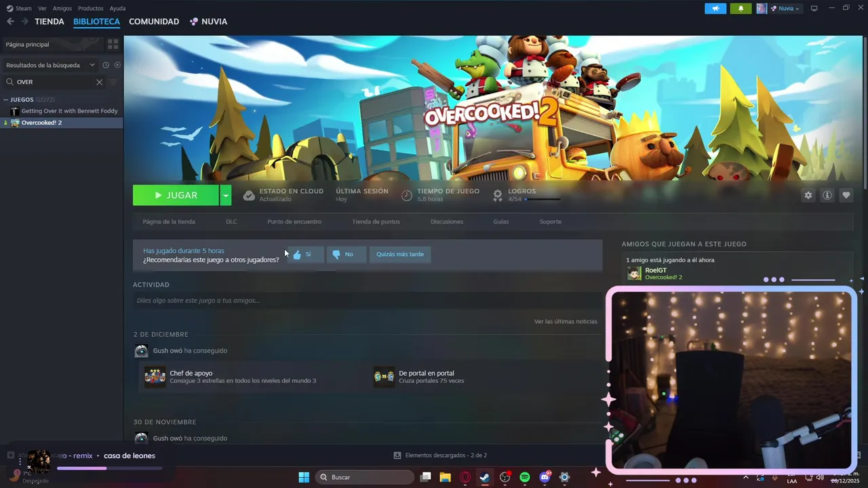The height and width of the screenshot is (488, 868).
Task: Collapse the JUEGOS category
Action: (6, 100)
